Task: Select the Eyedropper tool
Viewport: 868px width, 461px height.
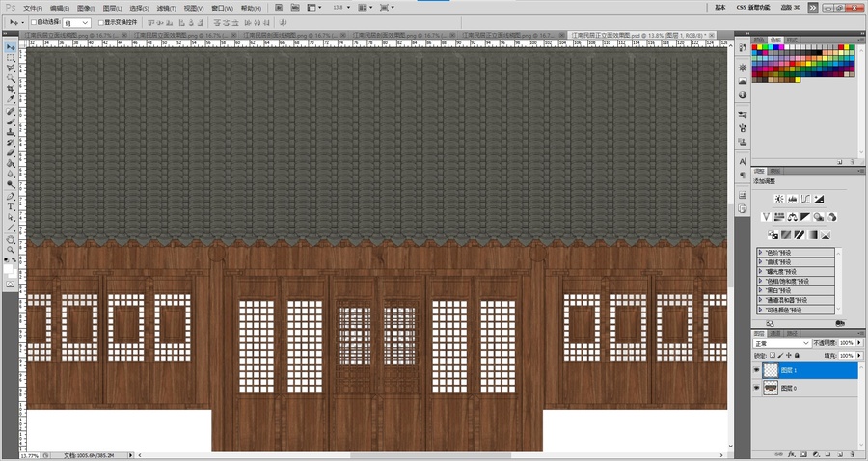Action: [11, 99]
